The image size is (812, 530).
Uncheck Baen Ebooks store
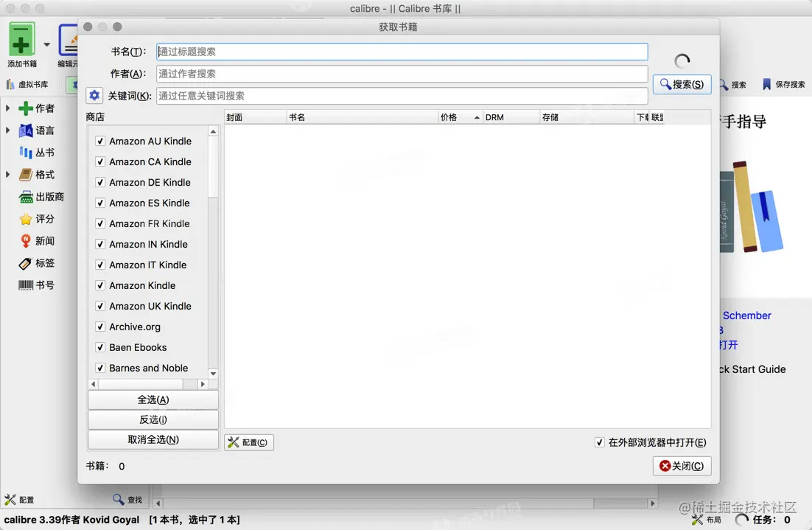tap(100, 348)
